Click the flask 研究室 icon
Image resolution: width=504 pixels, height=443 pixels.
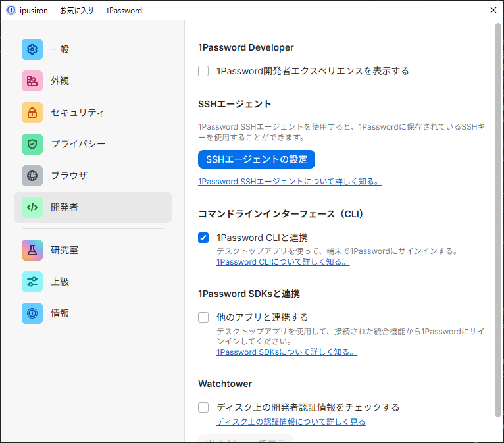click(x=32, y=250)
